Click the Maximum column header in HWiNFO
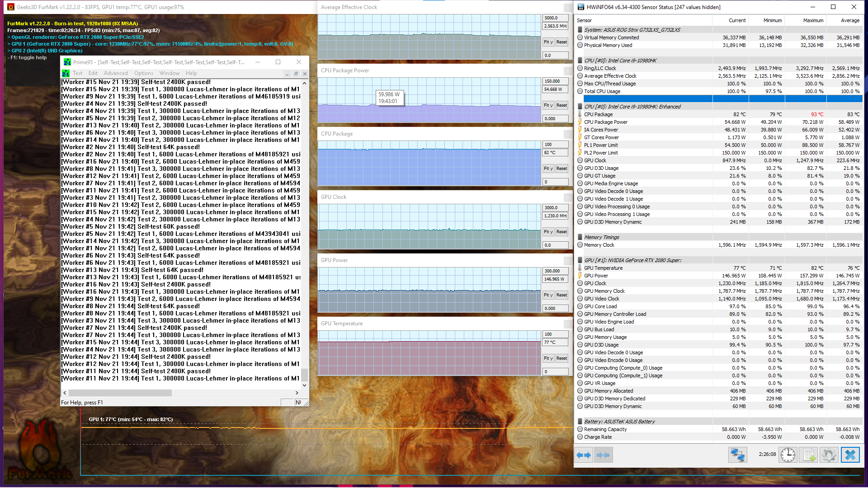This screenshot has width=868, height=488. 805,20
